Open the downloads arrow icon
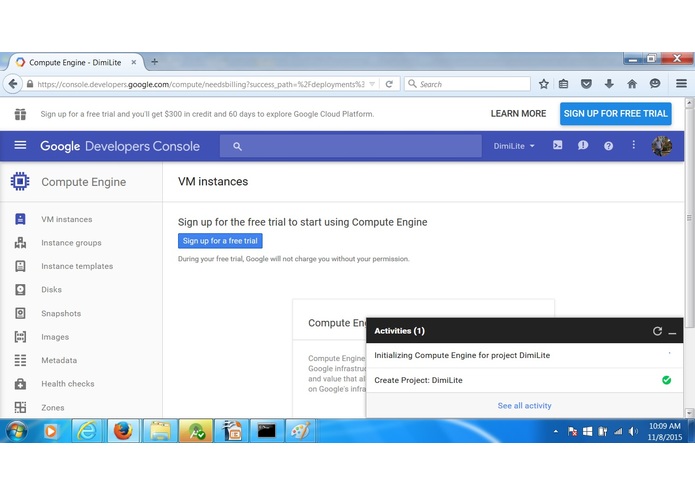 (x=609, y=84)
